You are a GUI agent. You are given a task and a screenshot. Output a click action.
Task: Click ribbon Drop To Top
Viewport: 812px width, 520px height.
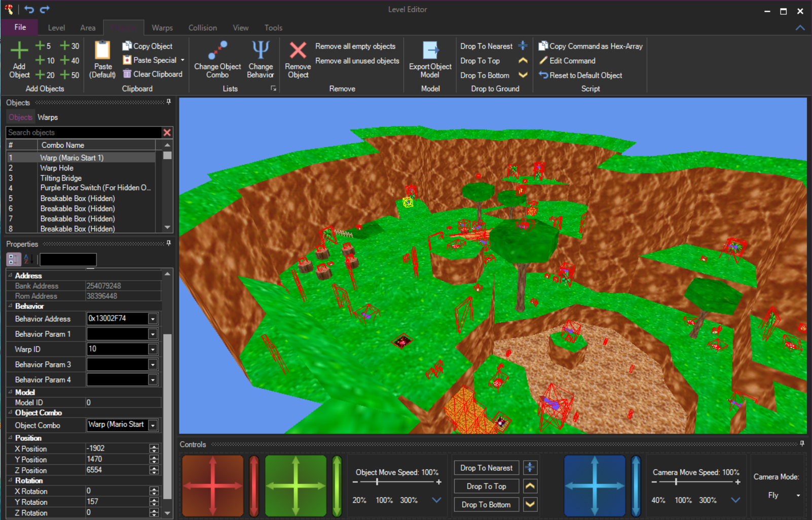494,61
